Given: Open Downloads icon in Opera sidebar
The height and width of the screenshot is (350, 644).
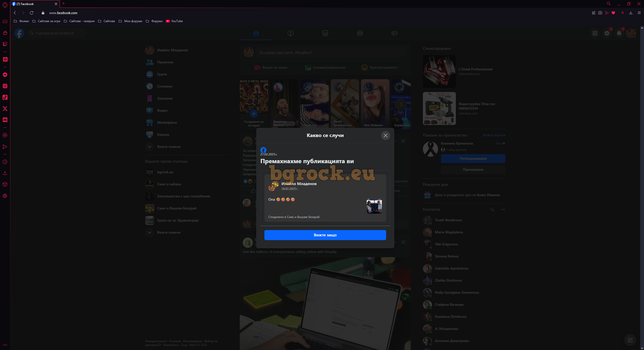Looking at the screenshot, I should [5, 173].
